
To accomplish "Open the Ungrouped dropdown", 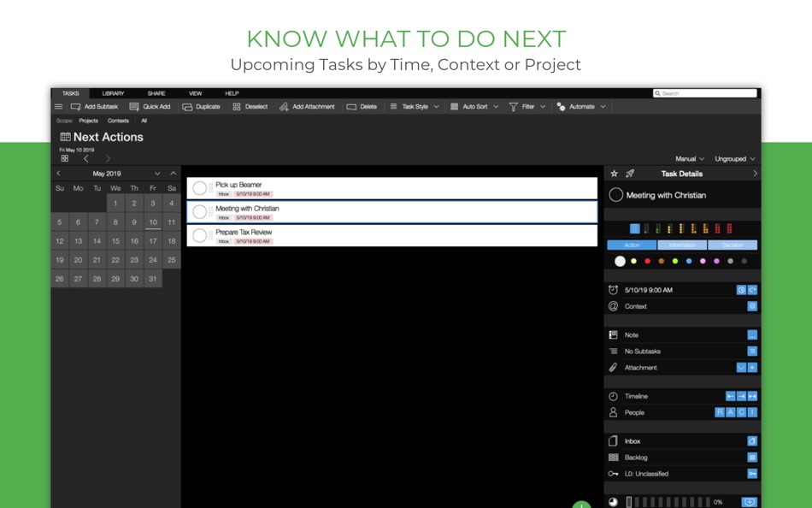I will click(734, 158).
